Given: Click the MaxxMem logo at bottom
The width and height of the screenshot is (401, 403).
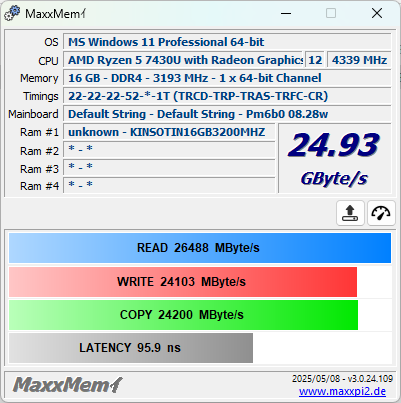Looking at the screenshot, I should [x=68, y=385].
